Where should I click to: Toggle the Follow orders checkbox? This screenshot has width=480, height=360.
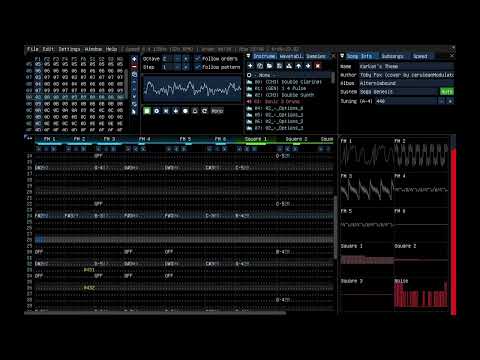(197, 59)
